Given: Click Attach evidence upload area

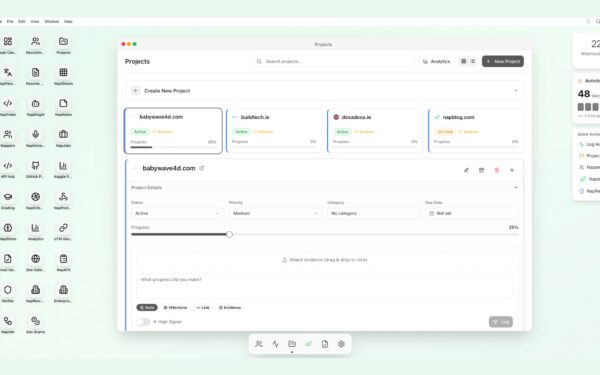Looking at the screenshot, I should (324, 260).
